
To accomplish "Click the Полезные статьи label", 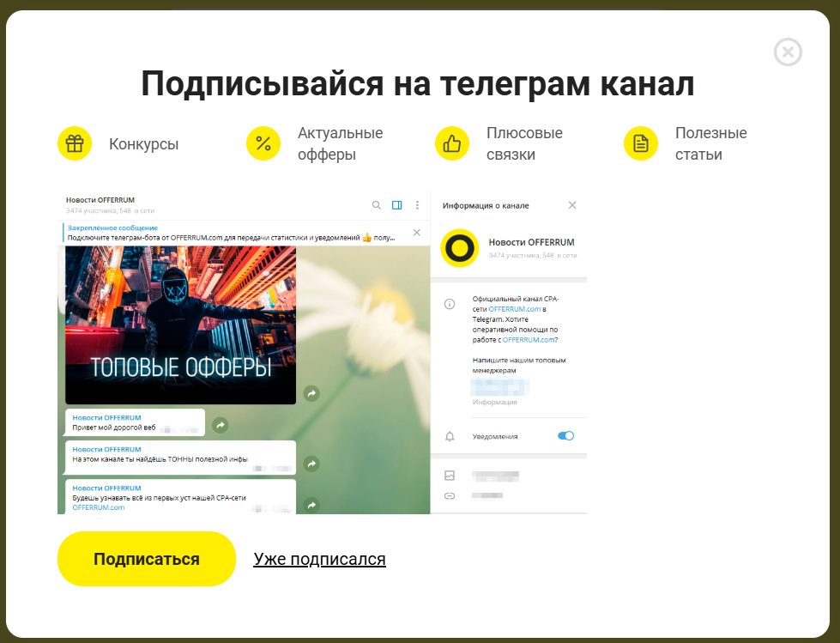I will coord(710,143).
